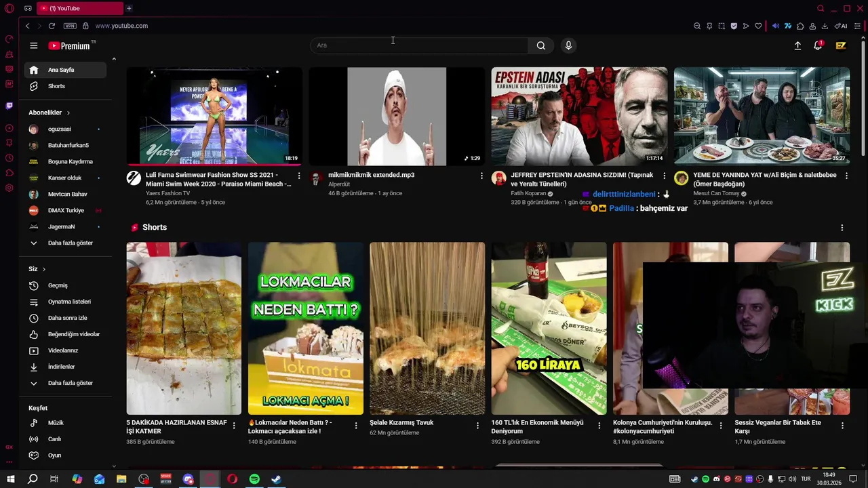Open Fatih Koparan channel link
The height and width of the screenshot is (488, 868).
pyautogui.click(x=528, y=193)
